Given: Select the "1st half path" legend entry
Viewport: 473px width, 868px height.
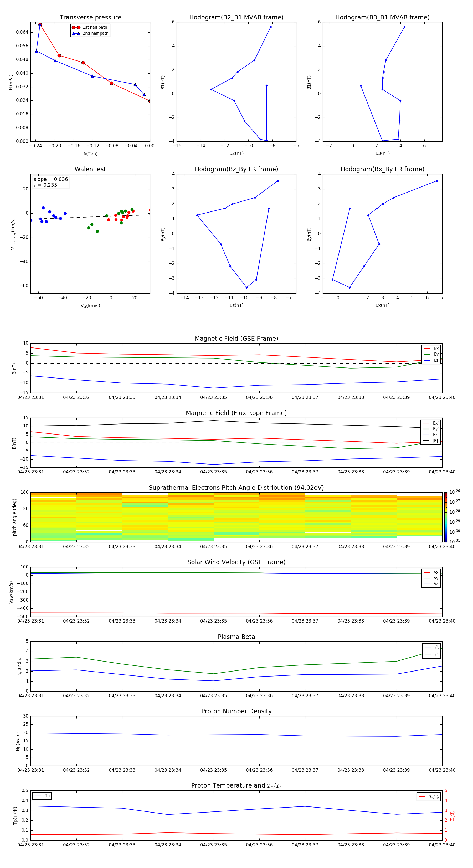Looking at the screenshot, I should 90,27.
